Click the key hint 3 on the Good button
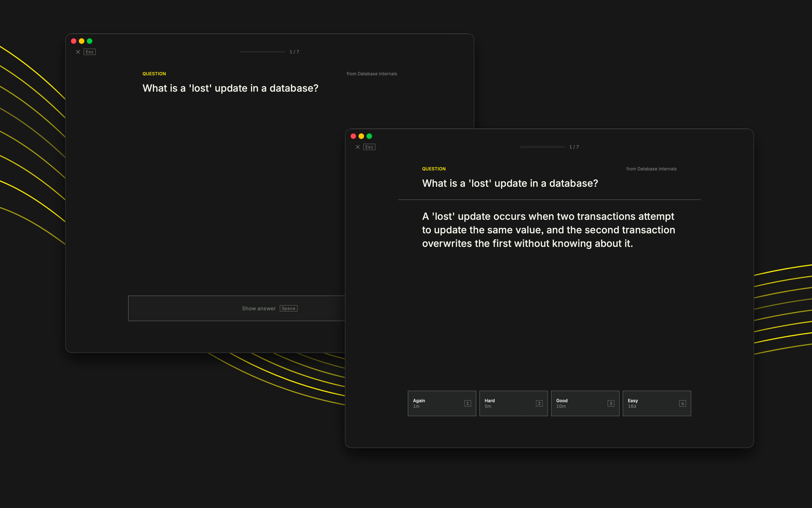This screenshot has width=812, height=508. click(x=611, y=404)
